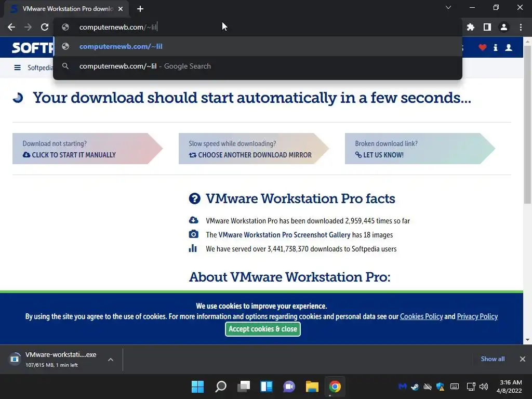Open the Widgets taskbar icon
This screenshot has height=399, width=532.
coord(267,387)
